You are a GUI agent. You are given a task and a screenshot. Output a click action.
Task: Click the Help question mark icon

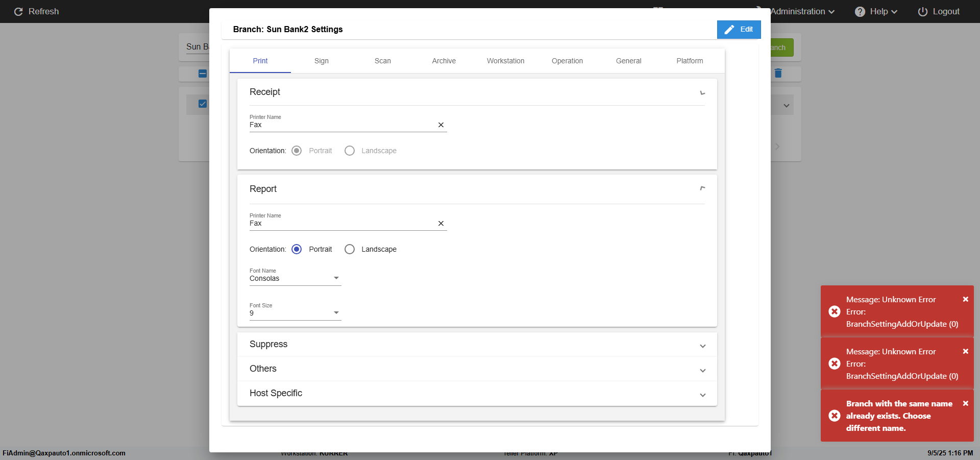860,12
